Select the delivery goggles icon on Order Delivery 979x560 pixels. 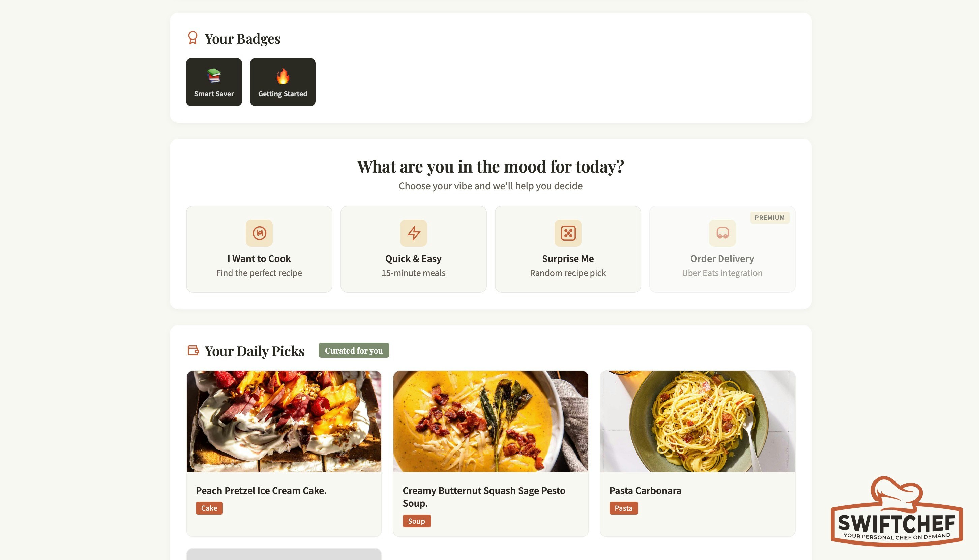pos(722,233)
